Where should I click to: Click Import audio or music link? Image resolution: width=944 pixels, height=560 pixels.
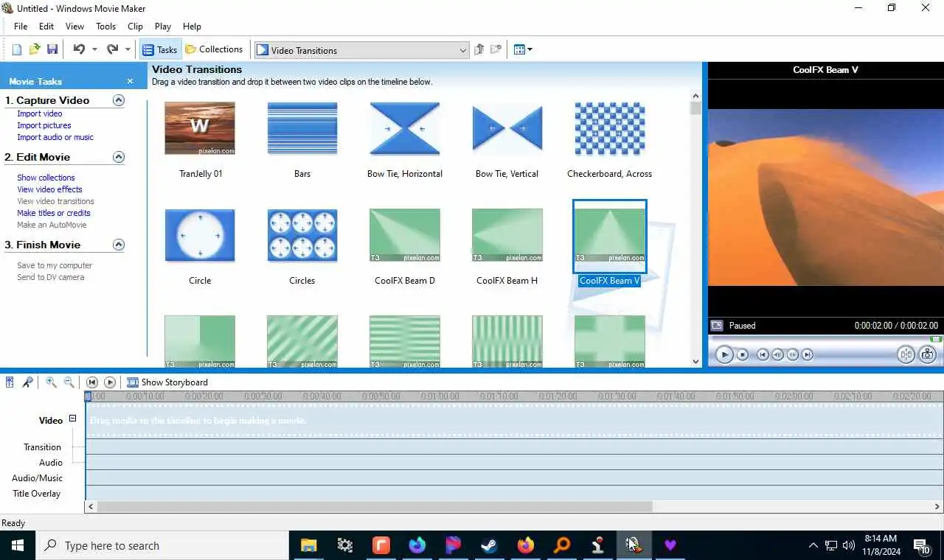coord(55,137)
